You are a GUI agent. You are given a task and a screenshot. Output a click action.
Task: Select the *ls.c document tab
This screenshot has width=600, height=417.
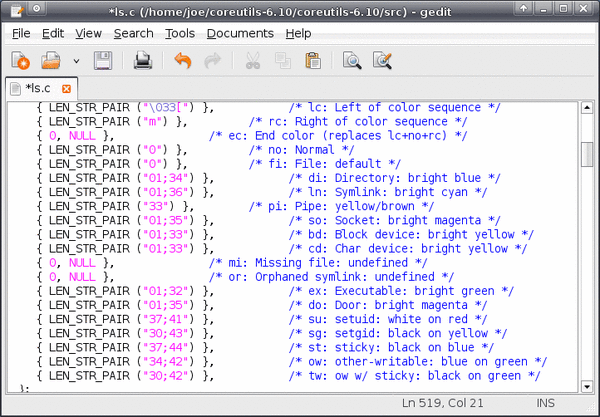point(41,89)
